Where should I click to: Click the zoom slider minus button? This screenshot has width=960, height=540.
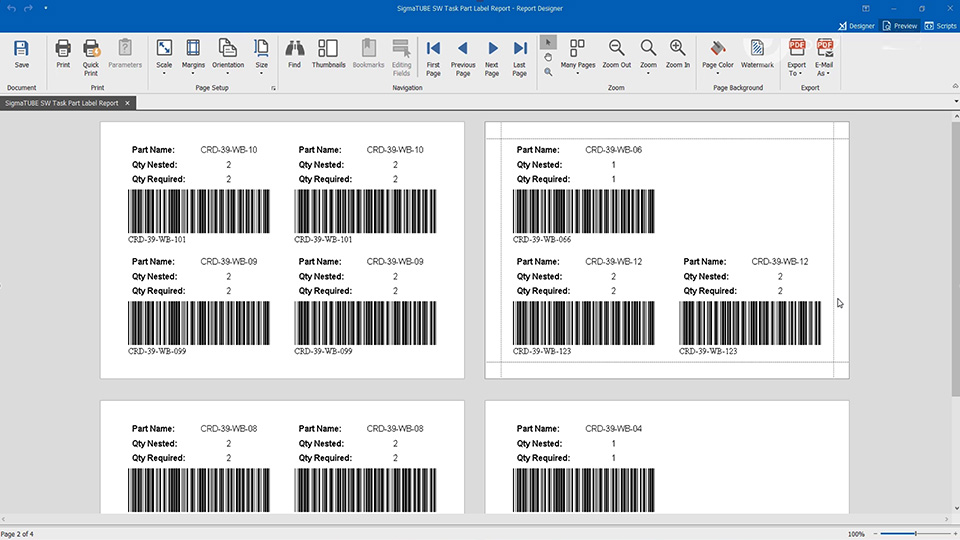tap(875, 534)
